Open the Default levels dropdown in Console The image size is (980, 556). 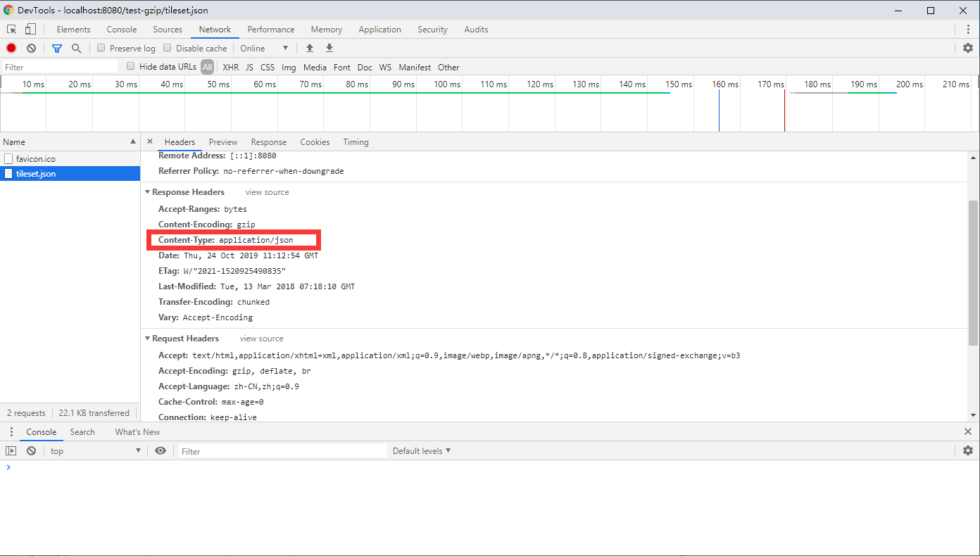click(x=421, y=450)
